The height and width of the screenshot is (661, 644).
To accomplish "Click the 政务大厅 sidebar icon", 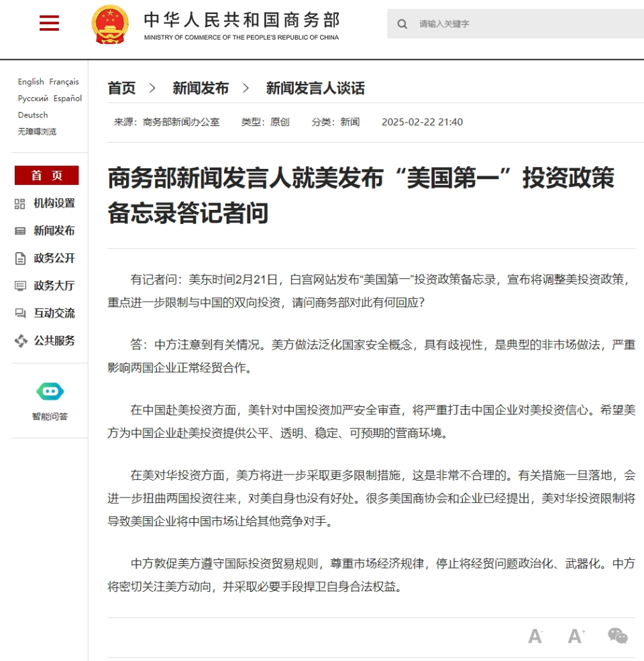I will tap(21, 286).
